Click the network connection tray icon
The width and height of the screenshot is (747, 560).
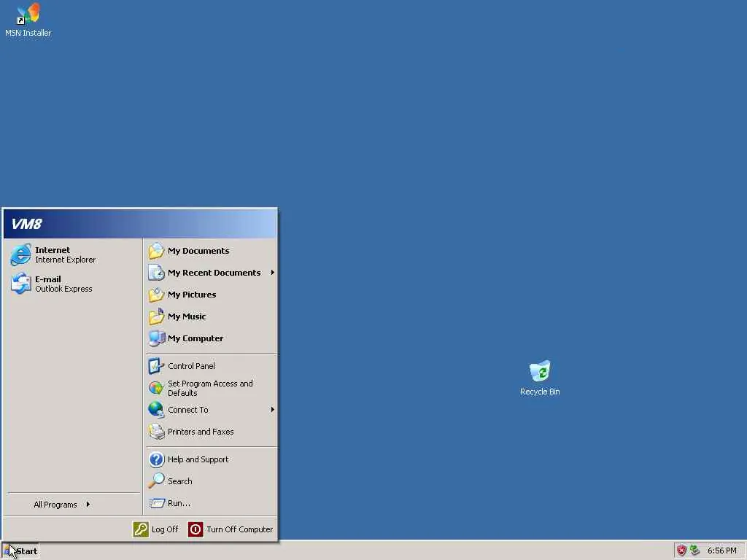pyautogui.click(x=695, y=551)
